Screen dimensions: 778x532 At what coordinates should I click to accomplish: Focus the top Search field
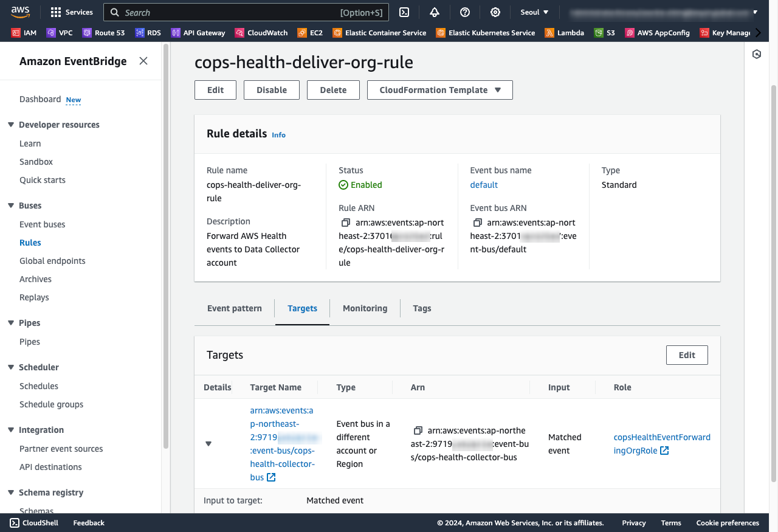point(246,12)
